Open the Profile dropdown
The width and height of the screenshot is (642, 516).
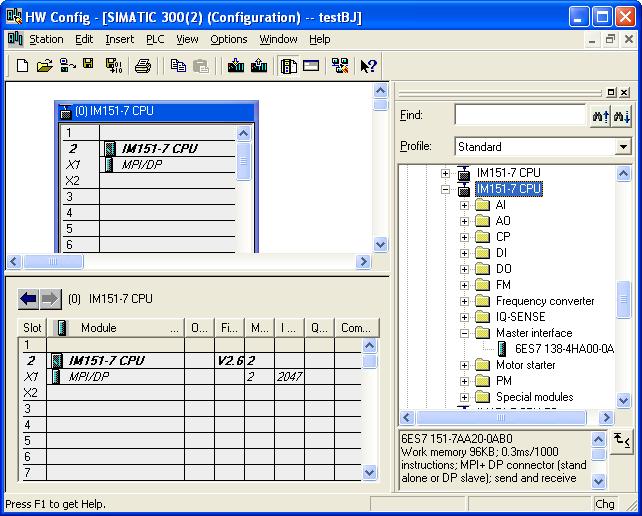[x=623, y=147]
